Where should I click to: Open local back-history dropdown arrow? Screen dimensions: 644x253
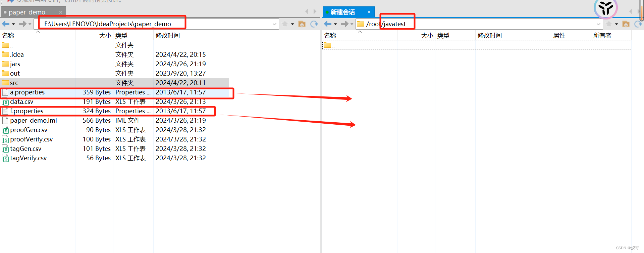pos(13,24)
